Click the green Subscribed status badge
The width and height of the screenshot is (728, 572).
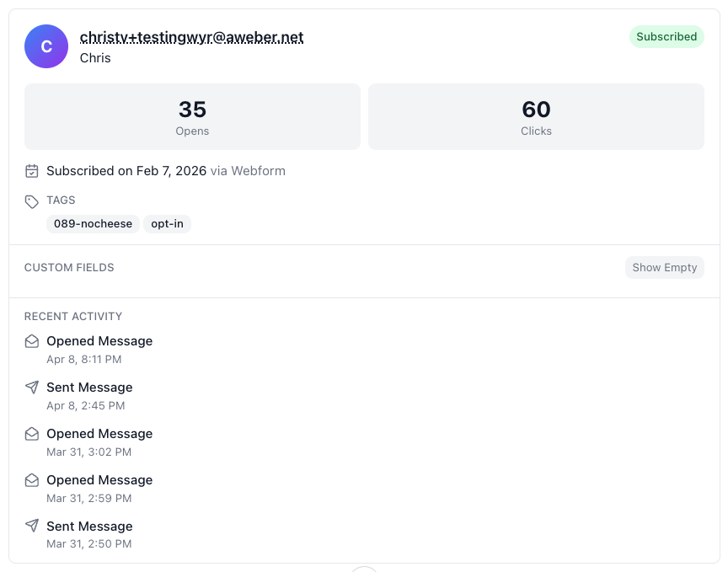pyautogui.click(x=666, y=36)
